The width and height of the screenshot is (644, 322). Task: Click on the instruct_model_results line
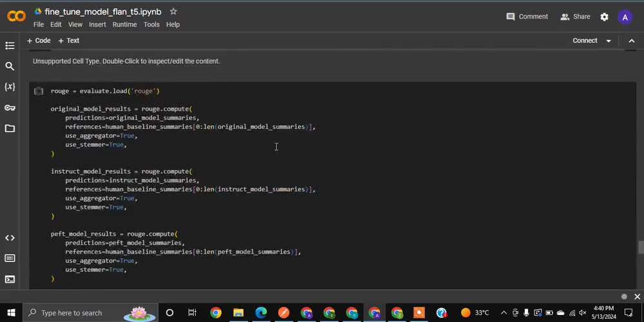click(x=122, y=171)
